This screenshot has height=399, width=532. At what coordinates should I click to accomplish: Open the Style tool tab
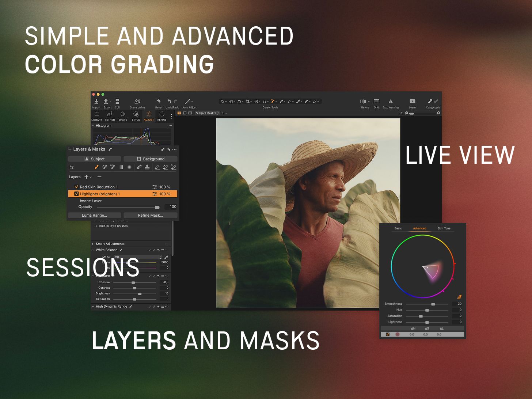[x=136, y=116]
